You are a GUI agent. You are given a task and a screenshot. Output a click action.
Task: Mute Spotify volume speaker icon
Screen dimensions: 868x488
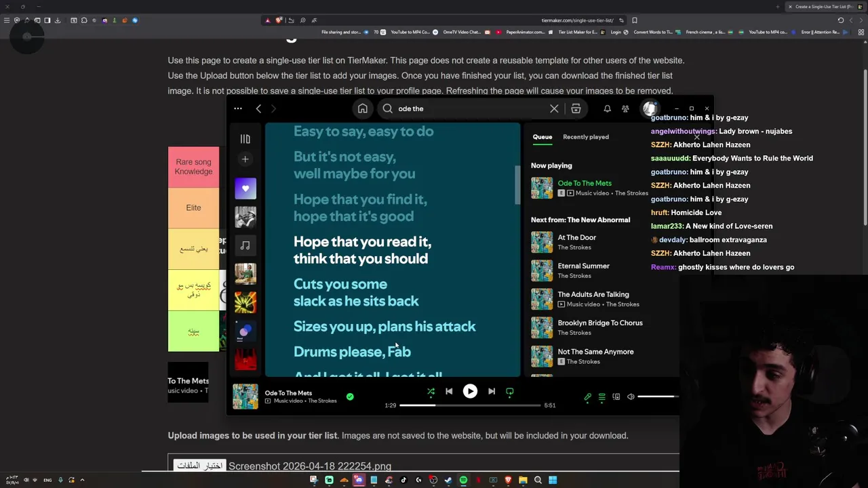631,396
